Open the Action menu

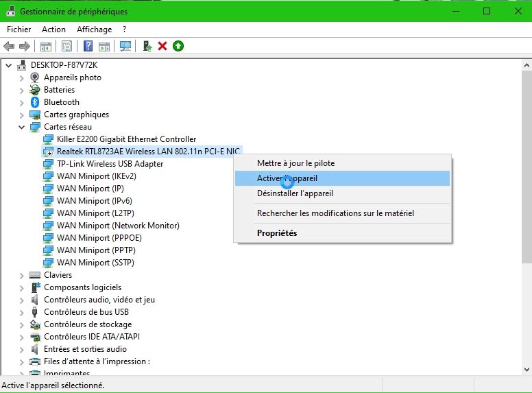click(x=53, y=29)
